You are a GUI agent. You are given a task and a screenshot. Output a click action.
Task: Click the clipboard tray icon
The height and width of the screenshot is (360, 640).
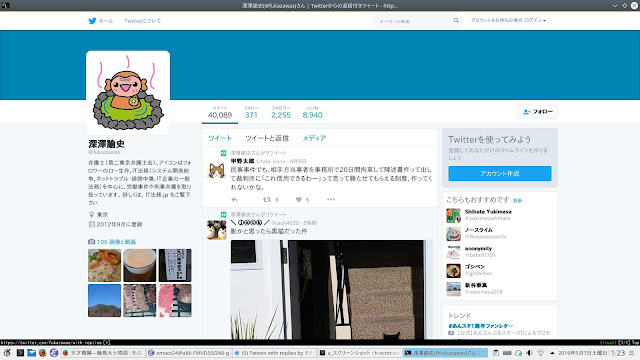pyautogui.click(x=496, y=353)
